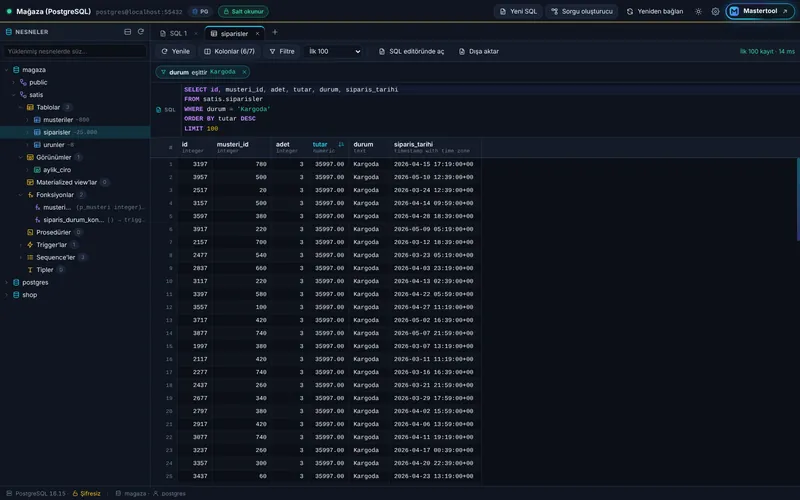This screenshot has width=800, height=500.
Task: Collapse the magaza database node
Action: click(x=6, y=70)
